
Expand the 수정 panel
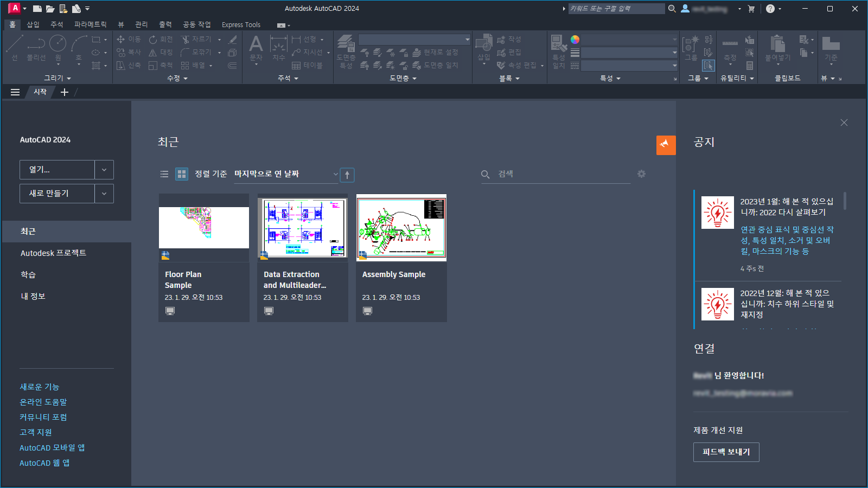click(x=177, y=78)
